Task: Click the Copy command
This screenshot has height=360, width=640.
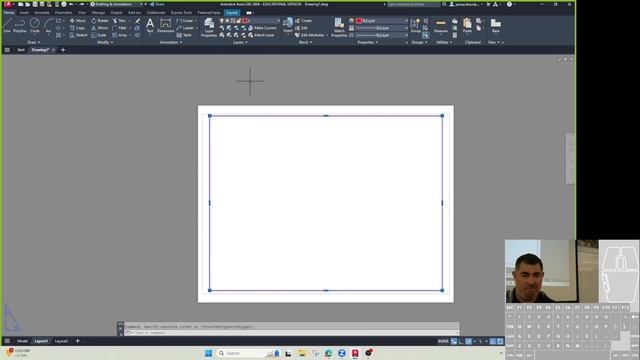Action: 77,28
